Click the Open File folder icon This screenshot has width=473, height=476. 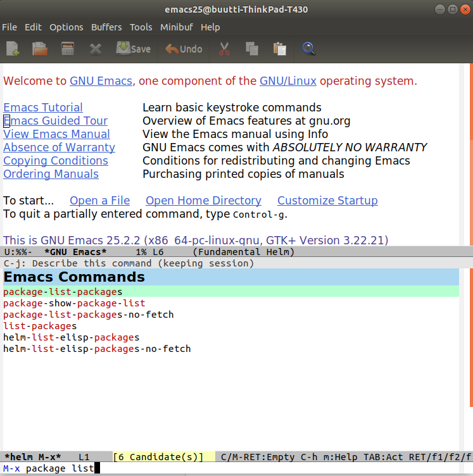pos(40,49)
